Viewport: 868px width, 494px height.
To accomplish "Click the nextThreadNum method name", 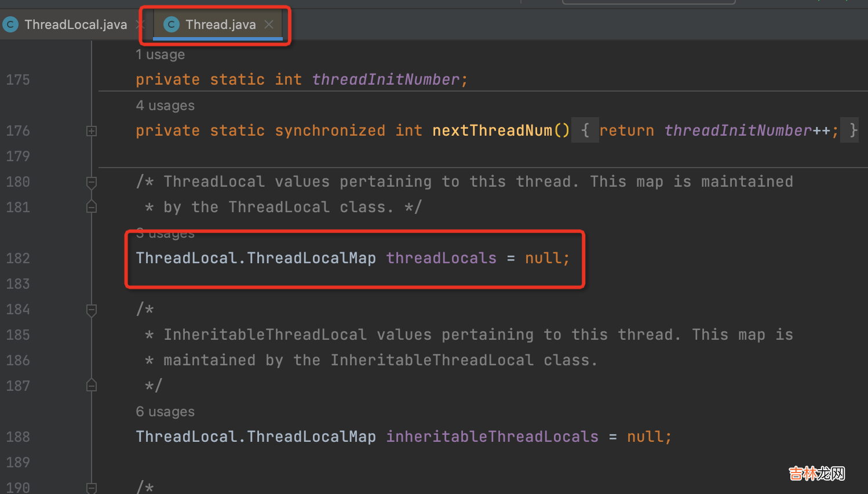I will (x=492, y=130).
